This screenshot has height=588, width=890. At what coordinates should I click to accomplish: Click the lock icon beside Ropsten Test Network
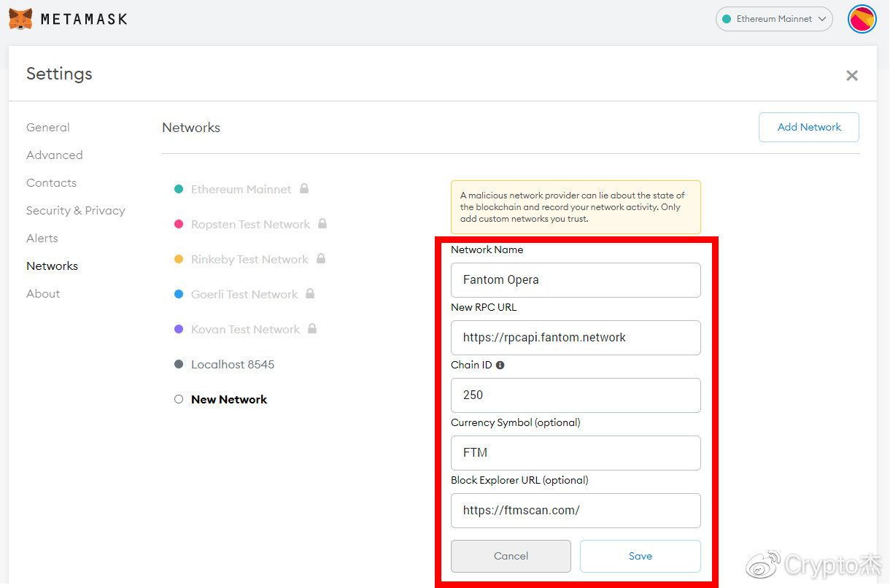(x=322, y=223)
